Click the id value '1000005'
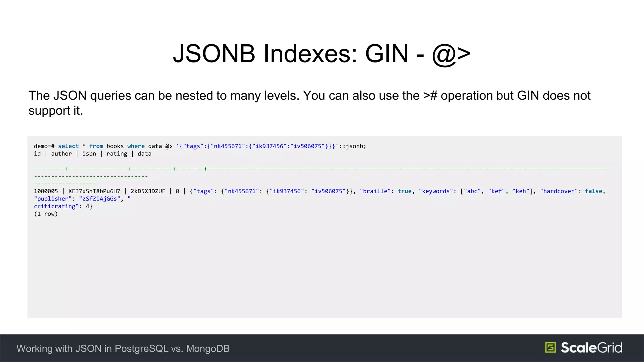644x362 pixels. coord(46,191)
